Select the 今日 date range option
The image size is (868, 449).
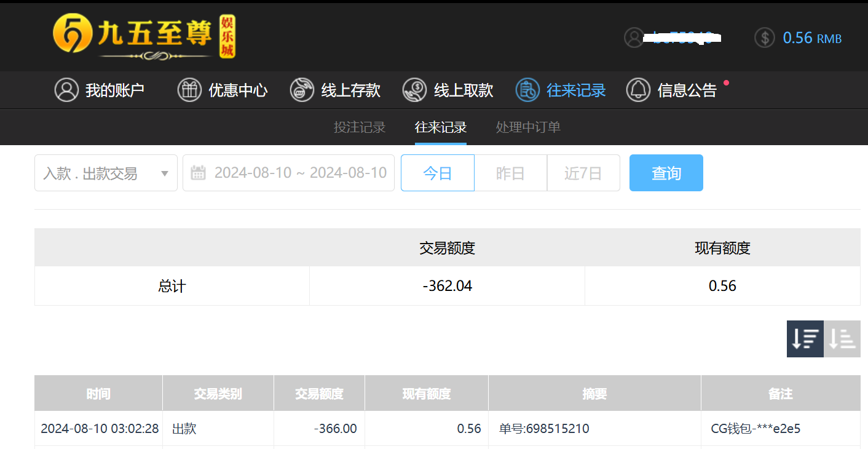pyautogui.click(x=437, y=173)
